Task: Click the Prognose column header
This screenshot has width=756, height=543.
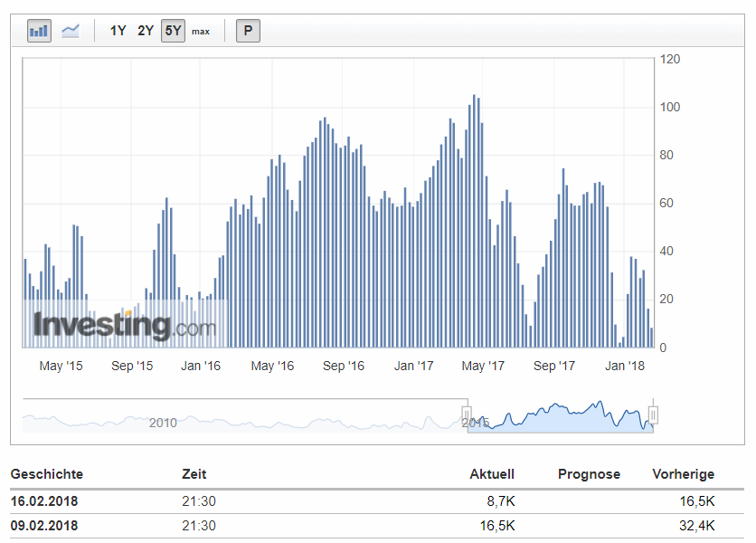Action: [589, 474]
